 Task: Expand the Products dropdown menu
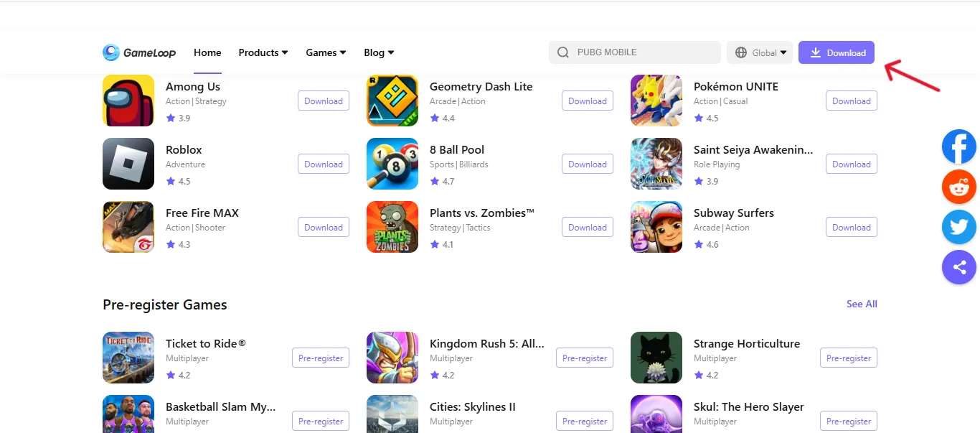[x=263, y=52]
